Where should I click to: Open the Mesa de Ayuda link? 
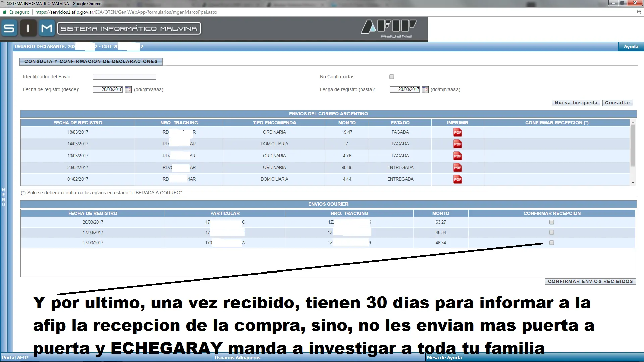pyautogui.click(x=444, y=358)
